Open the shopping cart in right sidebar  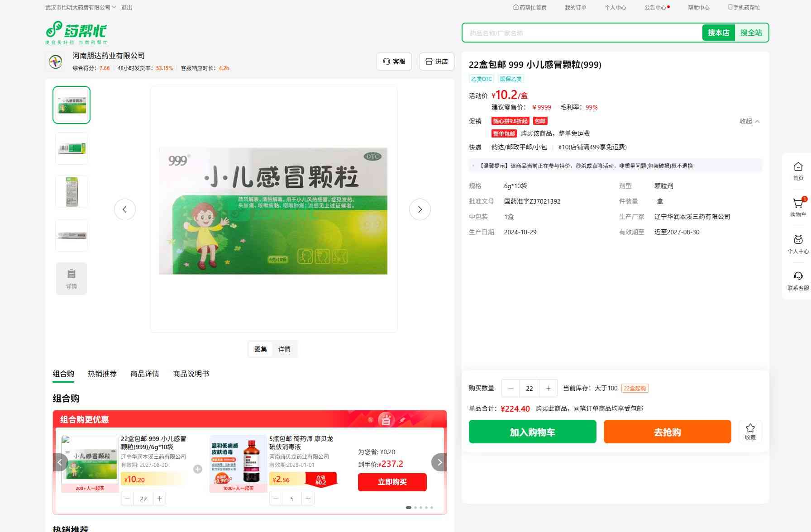click(798, 207)
